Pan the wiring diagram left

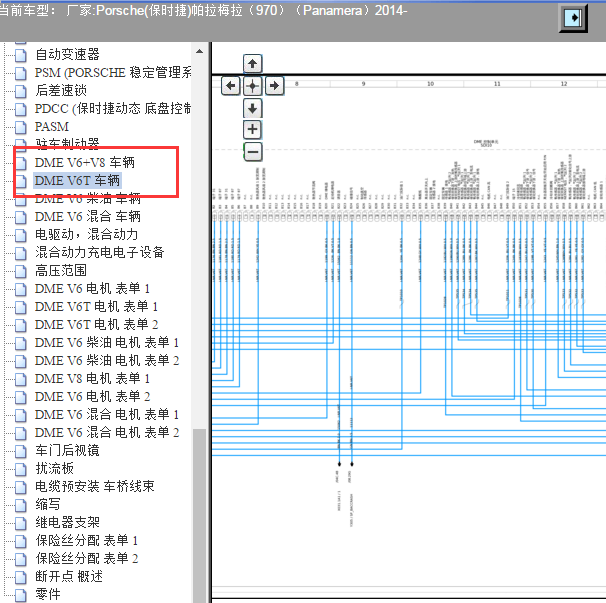pyautogui.click(x=231, y=85)
